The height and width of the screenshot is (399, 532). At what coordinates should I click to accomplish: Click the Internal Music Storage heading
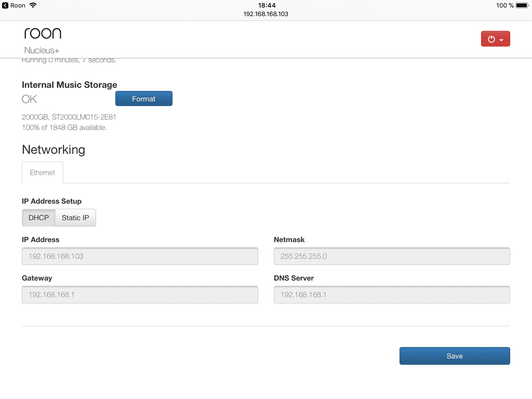coord(70,85)
